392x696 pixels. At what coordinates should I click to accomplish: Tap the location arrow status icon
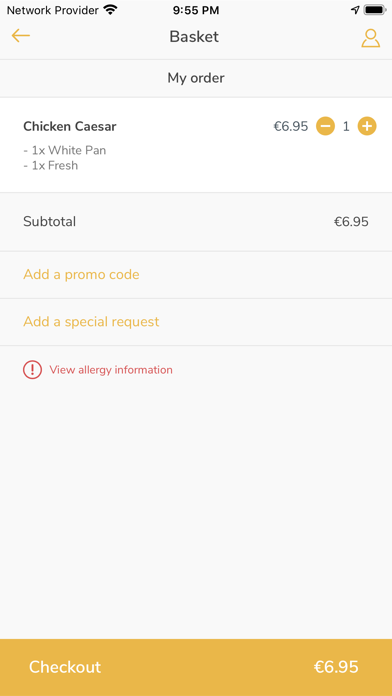coord(355,10)
